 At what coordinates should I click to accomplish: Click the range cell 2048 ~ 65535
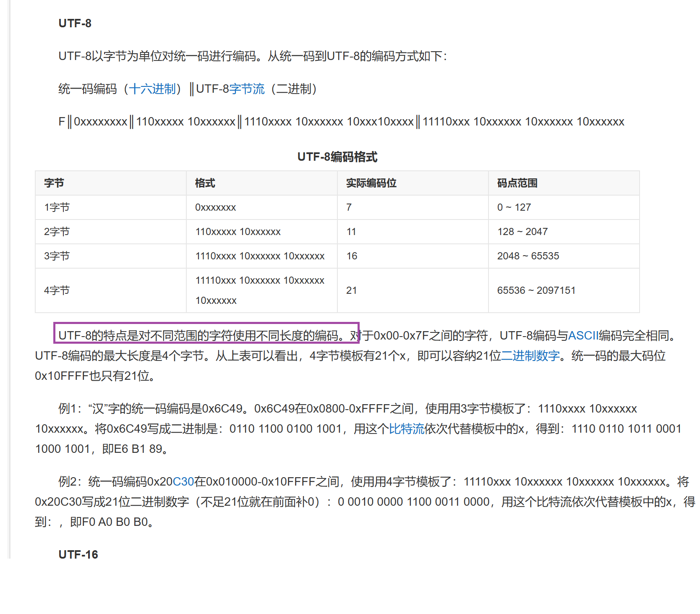[x=564, y=256]
